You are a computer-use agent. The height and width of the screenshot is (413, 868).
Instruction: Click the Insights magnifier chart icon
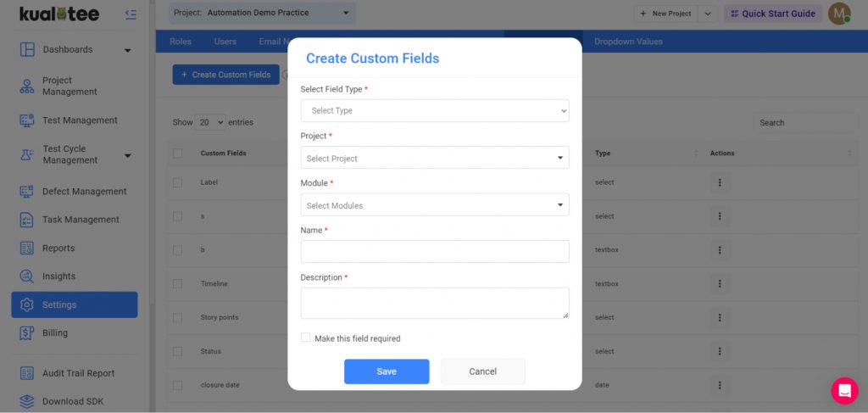click(26, 276)
